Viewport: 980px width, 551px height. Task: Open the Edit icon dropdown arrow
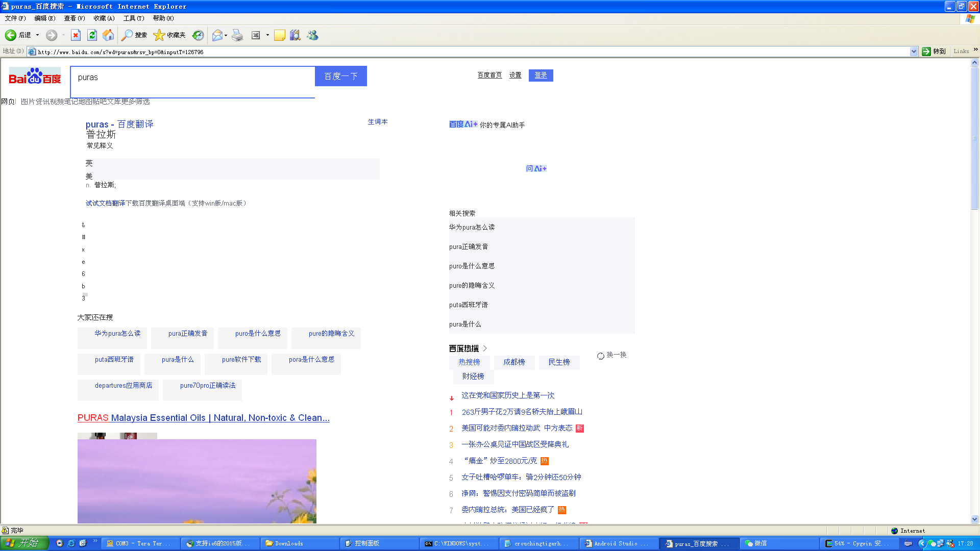(x=267, y=35)
